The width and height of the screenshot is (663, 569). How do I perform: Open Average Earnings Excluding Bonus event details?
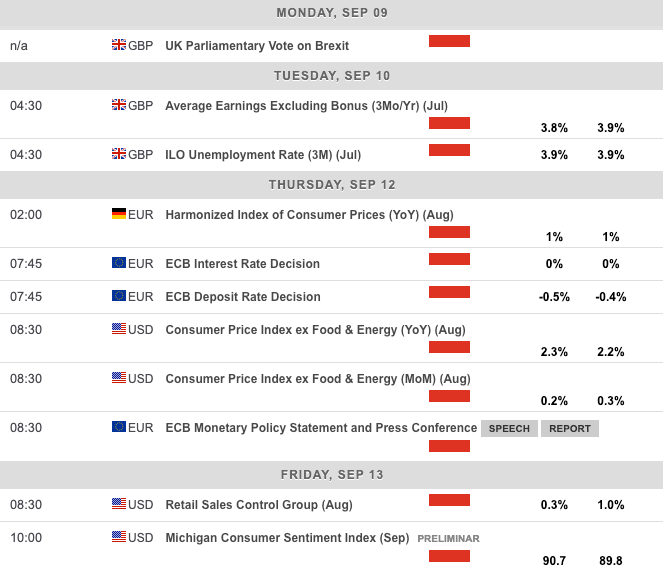point(294,104)
